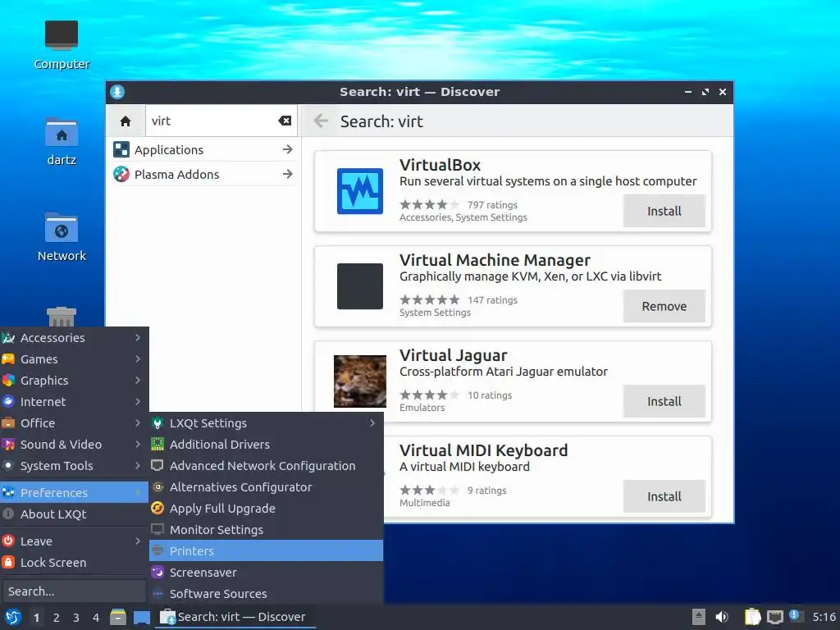The height and width of the screenshot is (630, 840).
Task: Expand the Internet submenu
Action: click(74, 402)
